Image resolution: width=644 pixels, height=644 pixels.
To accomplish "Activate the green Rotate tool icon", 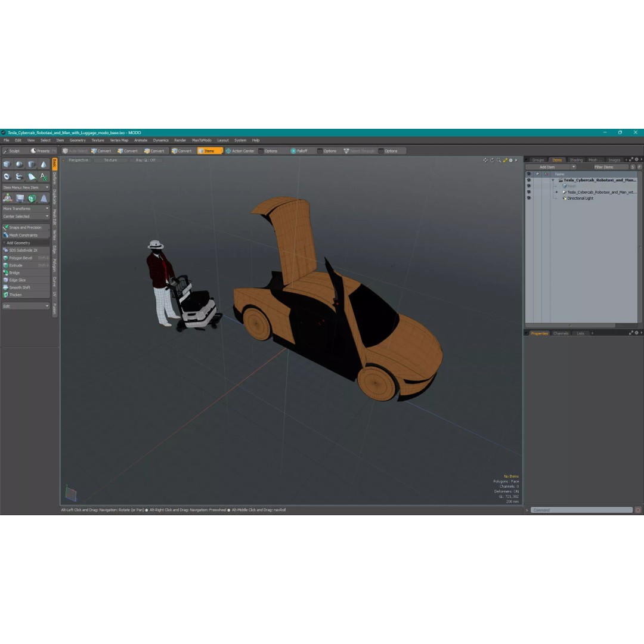I will pos(32,199).
